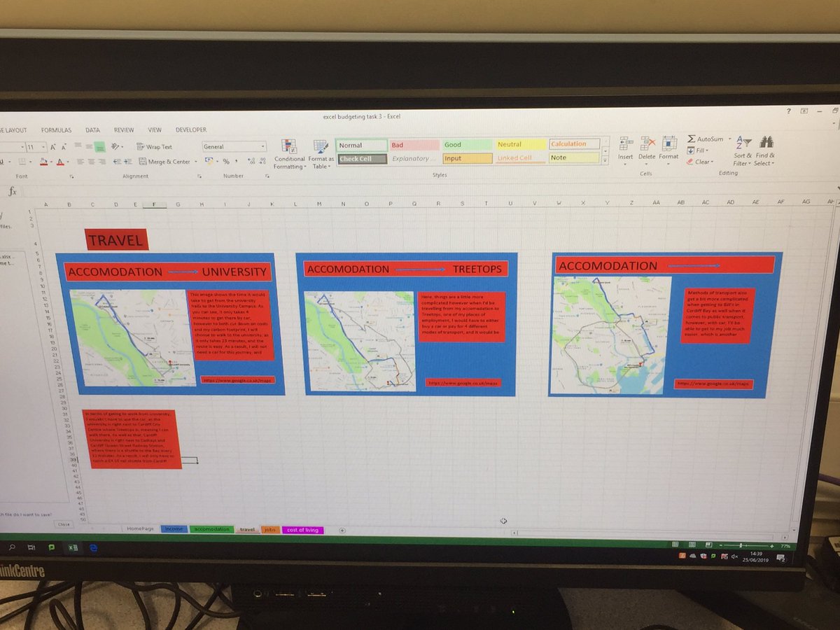Click the Increase Indent icon
The height and width of the screenshot is (630, 840).
128,162
